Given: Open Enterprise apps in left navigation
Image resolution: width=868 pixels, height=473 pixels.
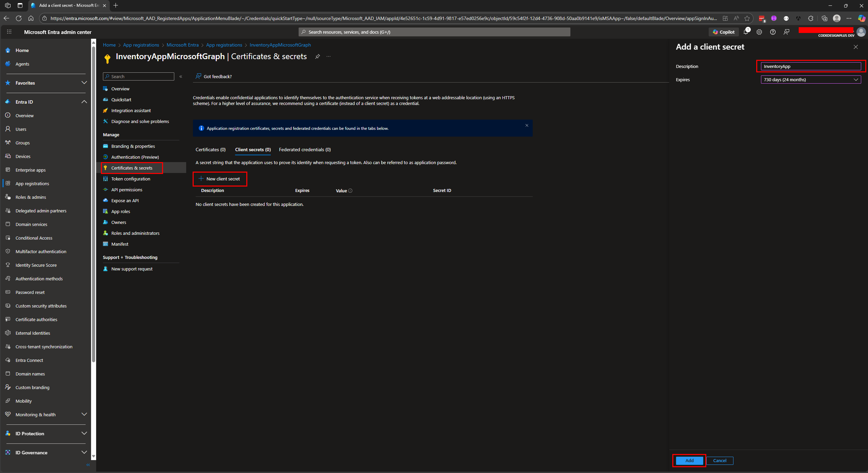Looking at the screenshot, I should [31, 170].
